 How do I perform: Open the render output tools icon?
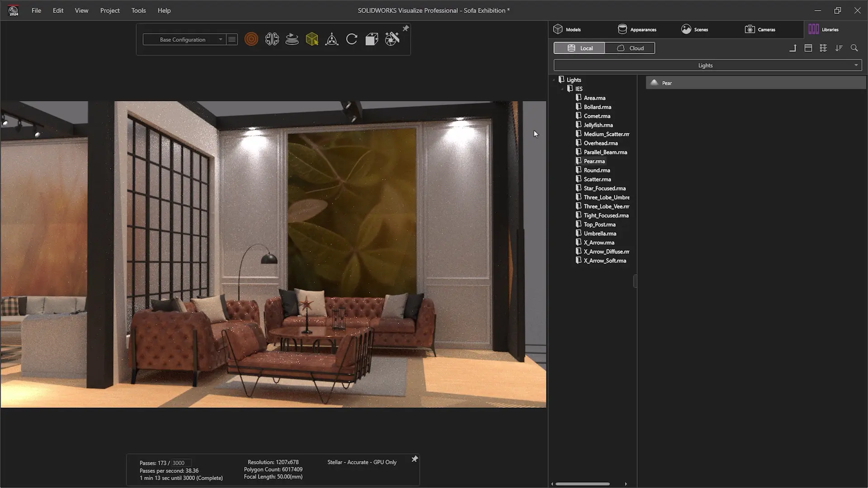(x=392, y=39)
